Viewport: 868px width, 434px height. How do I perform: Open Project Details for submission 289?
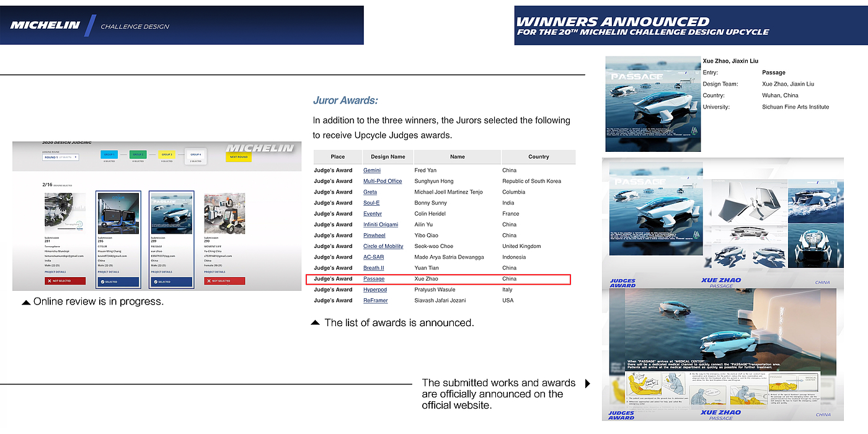(162, 272)
